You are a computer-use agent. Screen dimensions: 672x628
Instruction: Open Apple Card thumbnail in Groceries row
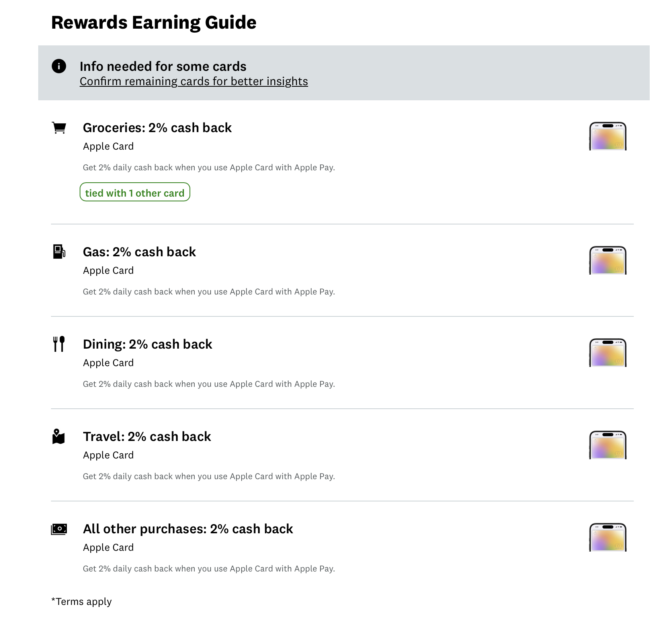click(608, 136)
